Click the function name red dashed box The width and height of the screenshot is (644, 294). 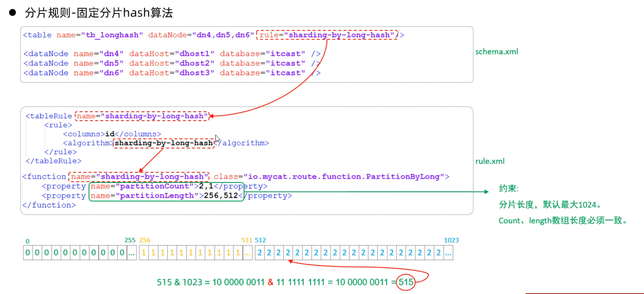tap(139, 177)
